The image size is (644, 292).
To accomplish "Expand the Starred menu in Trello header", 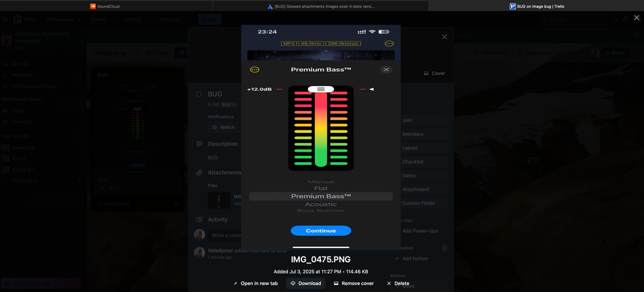I will (x=137, y=19).
